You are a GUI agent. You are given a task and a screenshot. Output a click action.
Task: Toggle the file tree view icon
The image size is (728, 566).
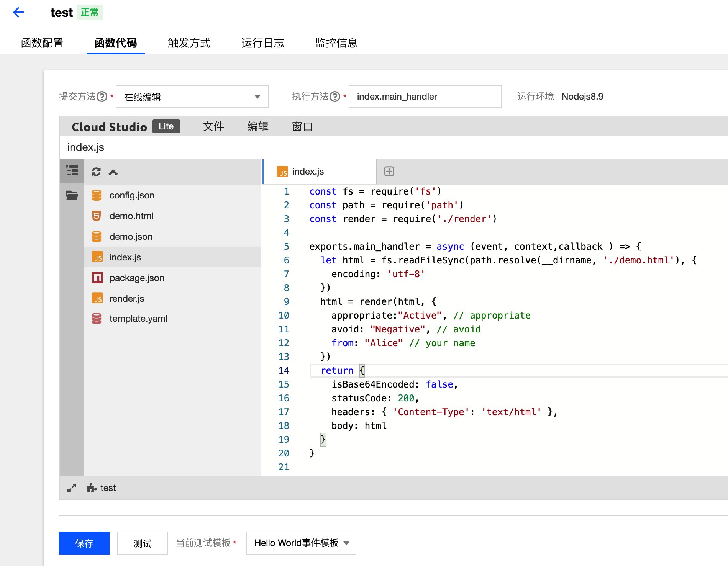point(72,171)
